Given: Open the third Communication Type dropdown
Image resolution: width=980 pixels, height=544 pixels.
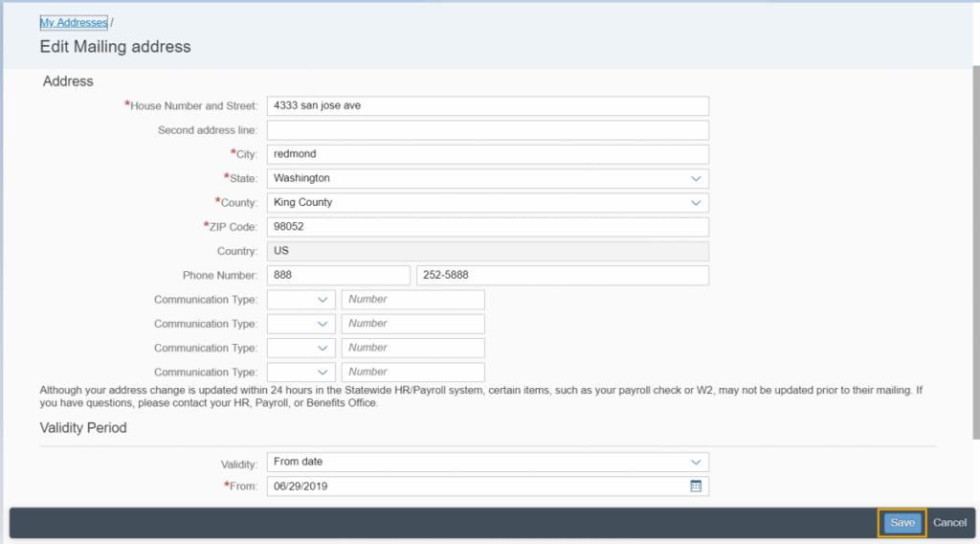Looking at the screenshot, I should [323, 348].
